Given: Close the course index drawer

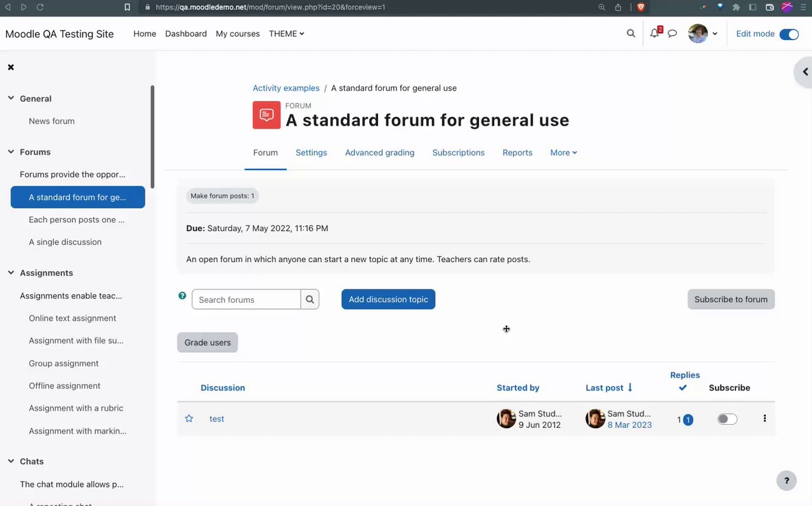Looking at the screenshot, I should click(11, 67).
